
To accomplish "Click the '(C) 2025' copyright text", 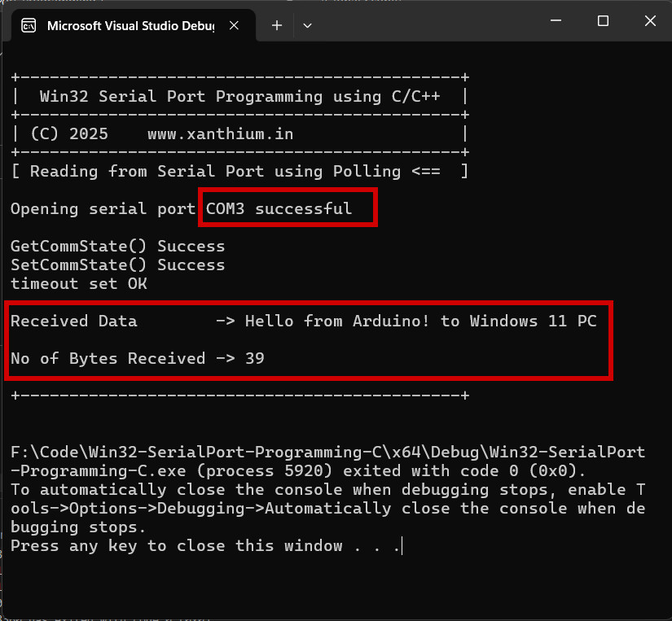I will pyautogui.click(x=69, y=134).
